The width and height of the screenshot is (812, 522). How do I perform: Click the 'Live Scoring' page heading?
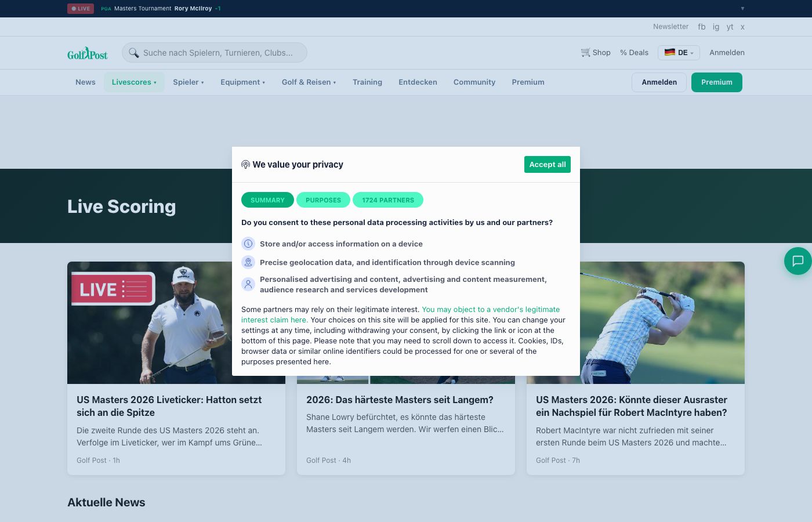tap(121, 206)
